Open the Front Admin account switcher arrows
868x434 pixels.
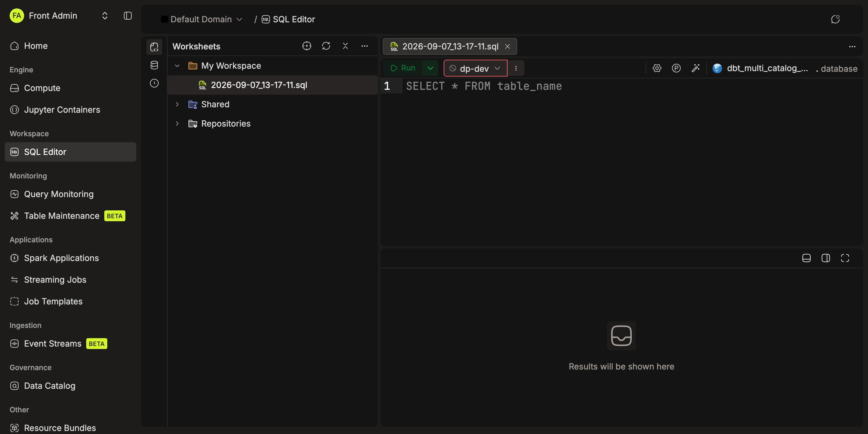(x=105, y=15)
